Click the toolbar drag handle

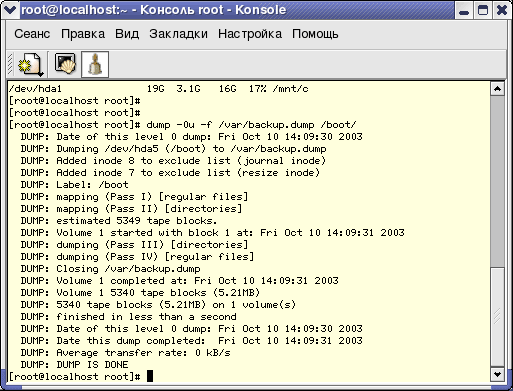tap(10, 64)
